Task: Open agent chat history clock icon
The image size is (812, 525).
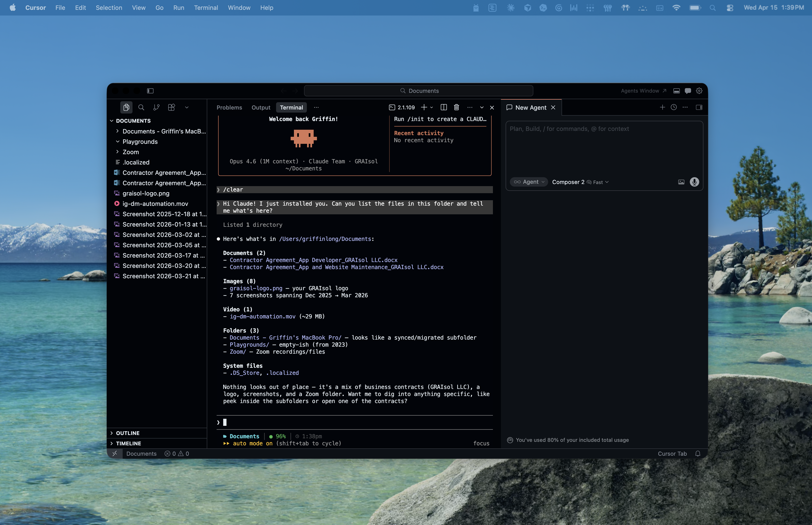Action: [673, 107]
